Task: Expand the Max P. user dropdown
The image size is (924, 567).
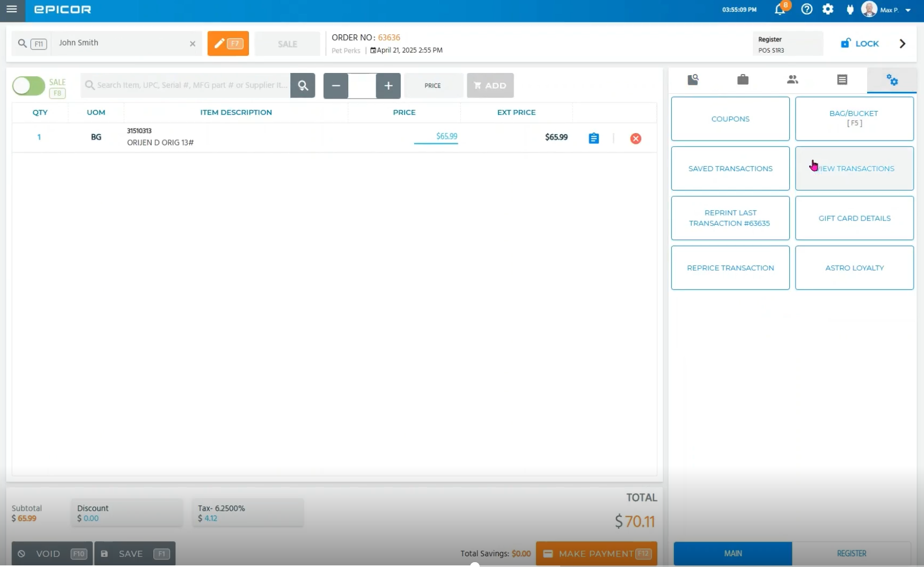Action: click(908, 10)
